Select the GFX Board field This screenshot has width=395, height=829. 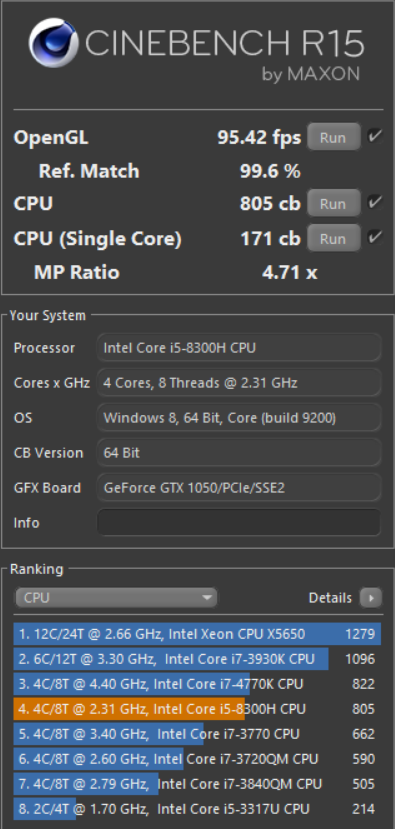[239, 487]
